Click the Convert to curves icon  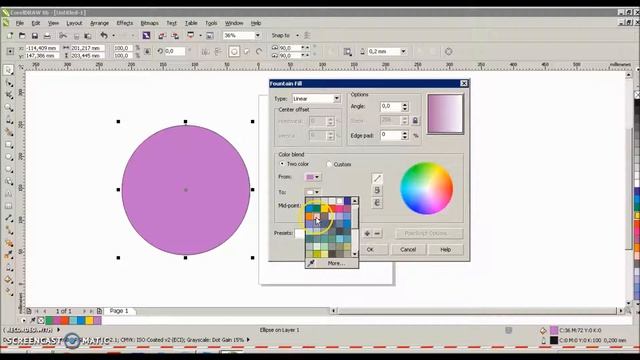click(449, 51)
